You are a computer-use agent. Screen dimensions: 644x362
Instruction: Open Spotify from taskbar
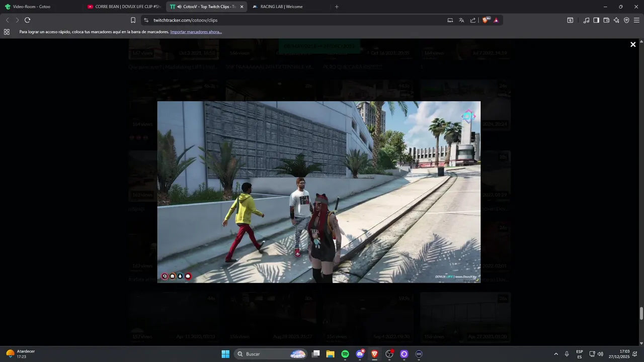pyautogui.click(x=345, y=354)
